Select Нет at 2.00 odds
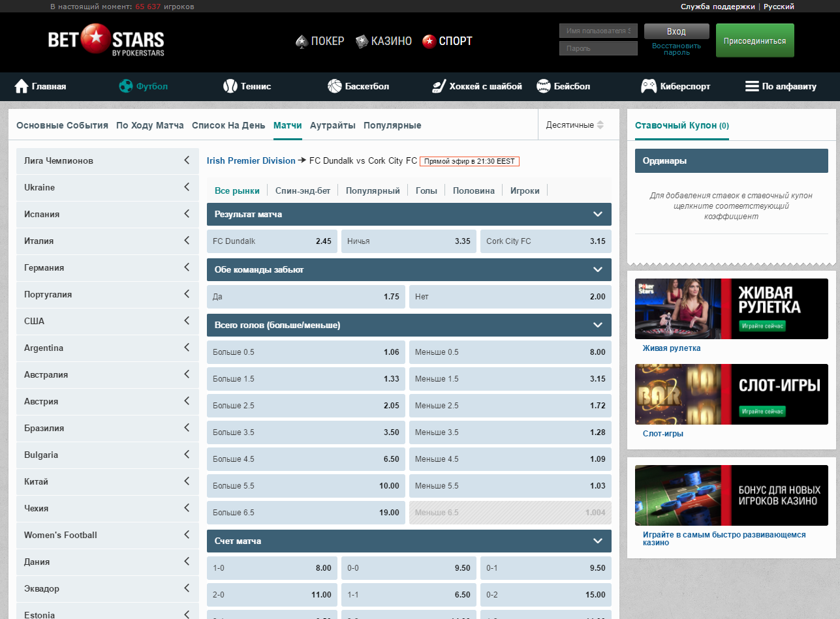Screen dimensions: 840x619 [x=510, y=296]
